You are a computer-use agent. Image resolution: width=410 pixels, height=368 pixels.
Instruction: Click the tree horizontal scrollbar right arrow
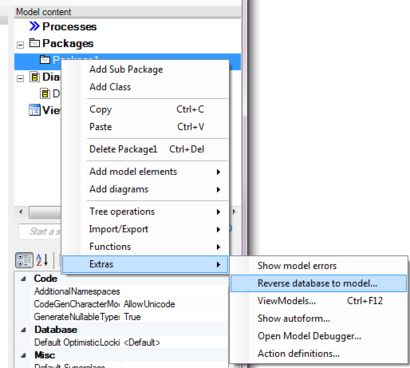[x=234, y=212]
